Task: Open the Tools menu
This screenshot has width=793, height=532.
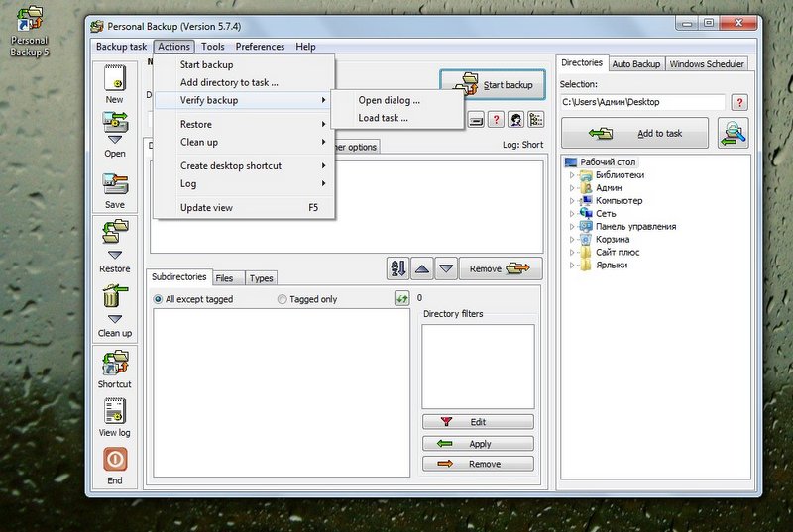Action: click(x=212, y=47)
